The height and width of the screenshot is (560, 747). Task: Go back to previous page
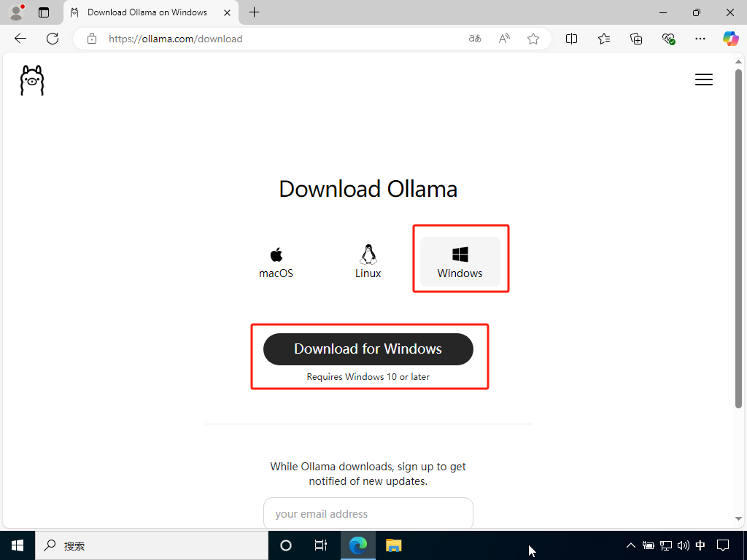20,39
